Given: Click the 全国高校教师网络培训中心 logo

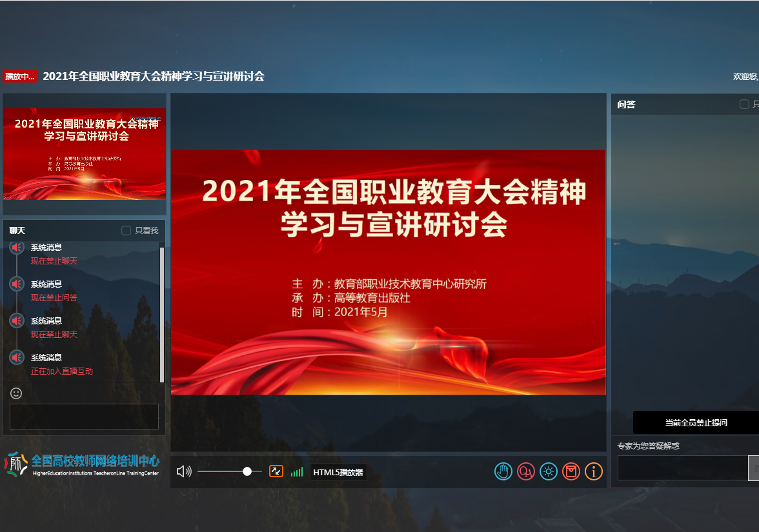Looking at the screenshot, I should [83, 464].
